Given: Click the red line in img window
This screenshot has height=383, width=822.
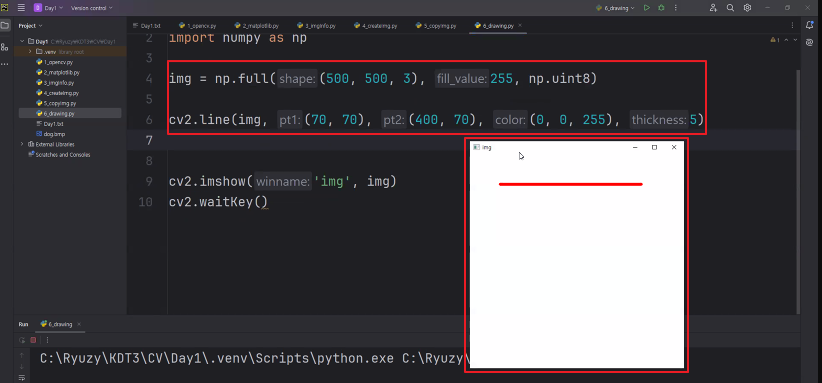Looking at the screenshot, I should [x=571, y=184].
